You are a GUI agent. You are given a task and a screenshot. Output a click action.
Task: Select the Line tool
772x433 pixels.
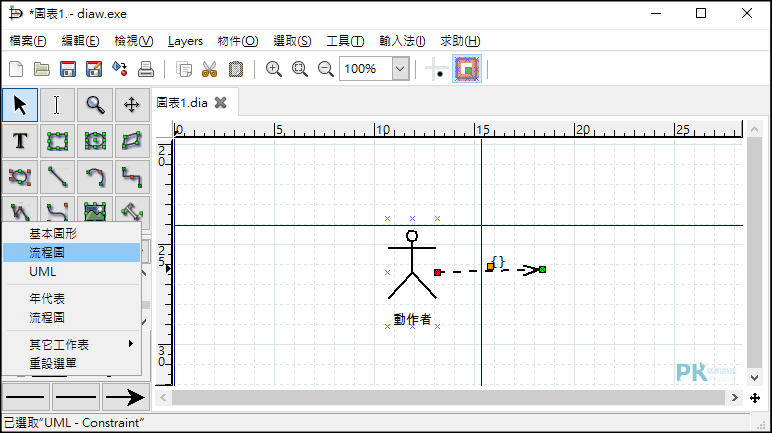click(x=57, y=177)
